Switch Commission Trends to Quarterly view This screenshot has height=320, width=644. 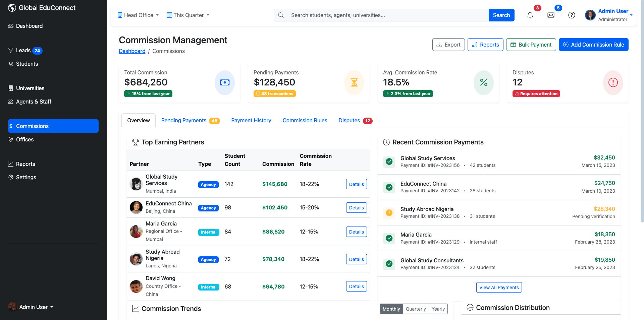tap(416, 309)
